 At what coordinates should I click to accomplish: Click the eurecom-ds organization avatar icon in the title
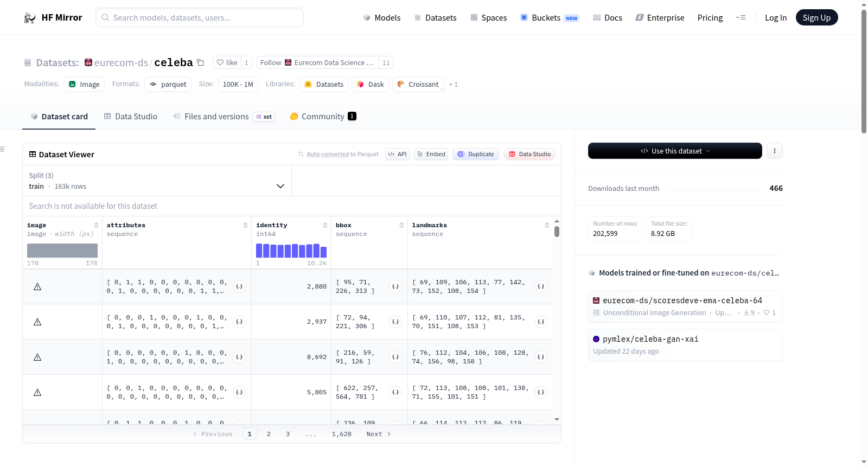88,62
